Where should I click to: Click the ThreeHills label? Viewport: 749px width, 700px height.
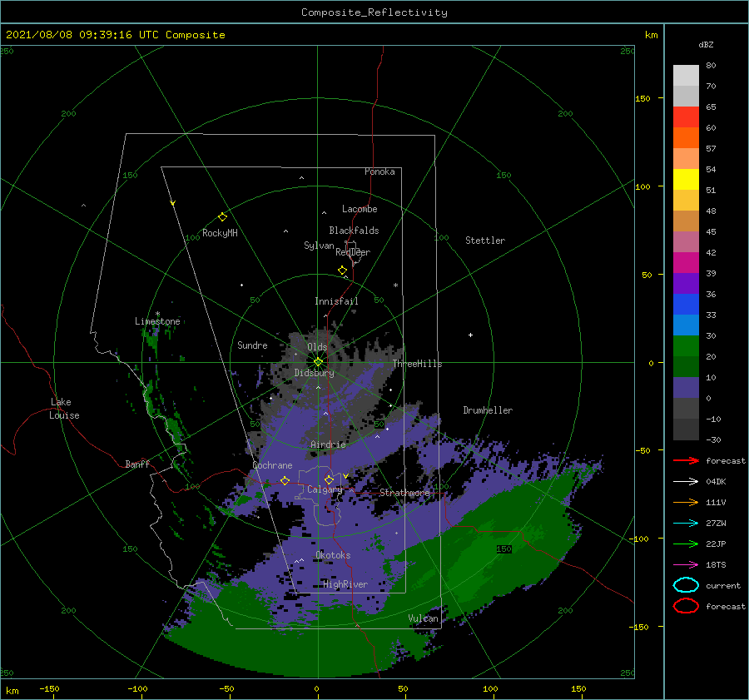coord(418,364)
